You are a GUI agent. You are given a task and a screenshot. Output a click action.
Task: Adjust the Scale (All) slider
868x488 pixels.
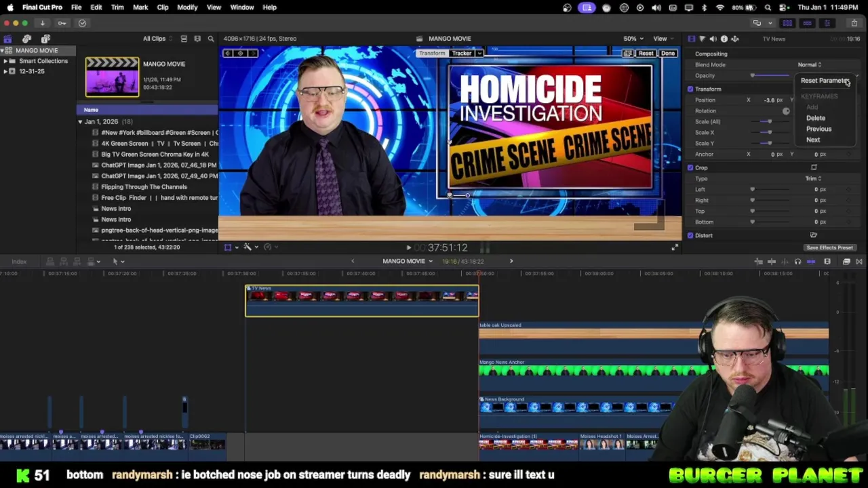[x=769, y=121]
